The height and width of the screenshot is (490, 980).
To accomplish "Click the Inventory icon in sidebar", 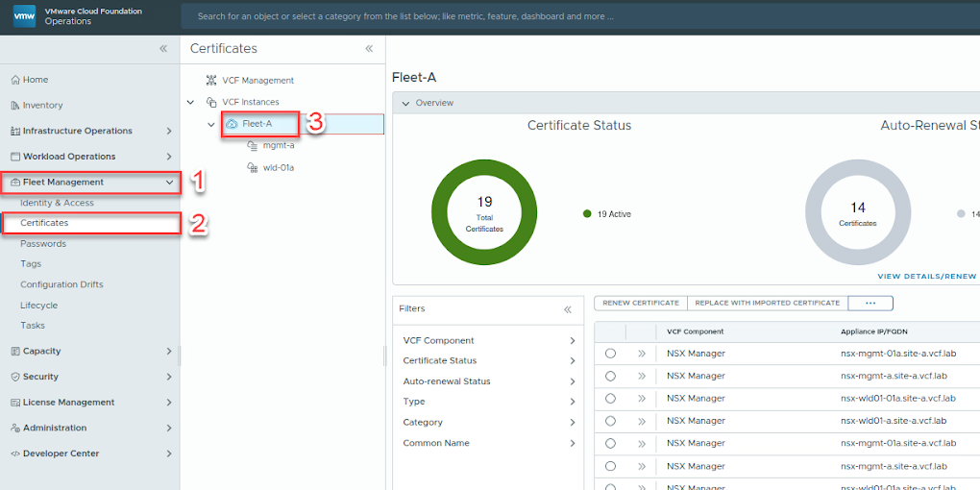I will [14, 106].
